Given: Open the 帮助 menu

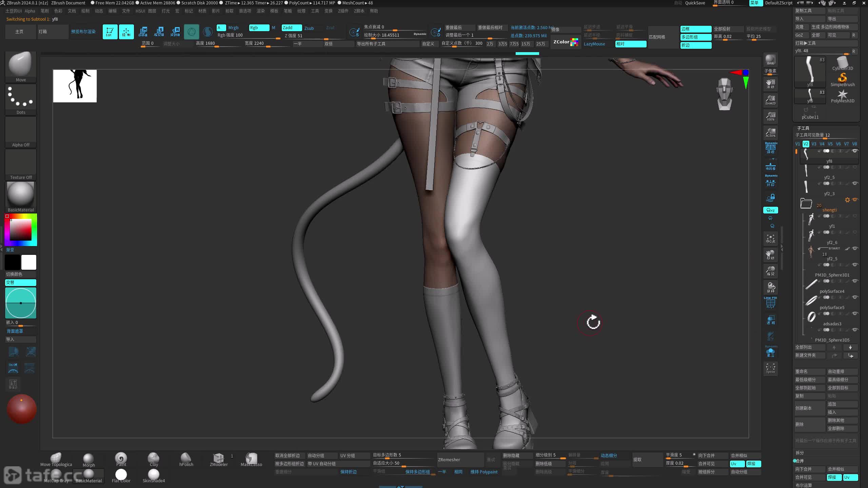Looking at the screenshot, I should [x=374, y=11].
